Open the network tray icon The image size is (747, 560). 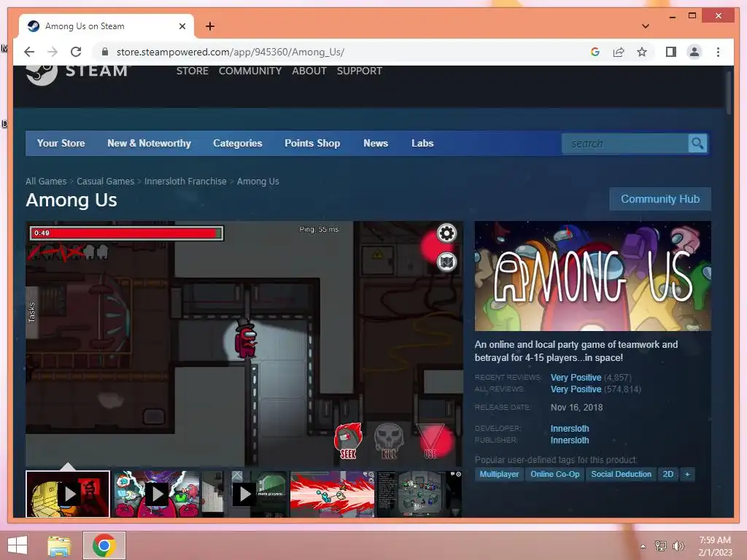(661, 545)
